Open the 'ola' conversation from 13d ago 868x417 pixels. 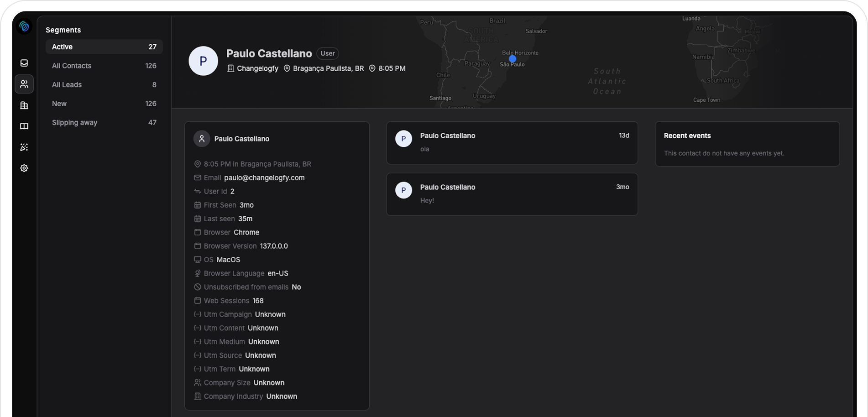coord(512,143)
